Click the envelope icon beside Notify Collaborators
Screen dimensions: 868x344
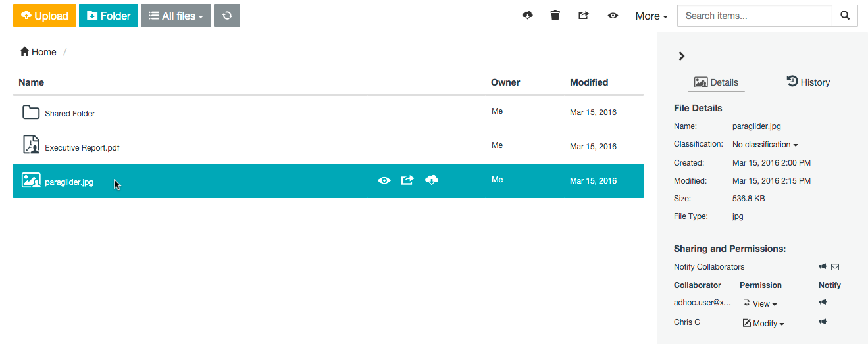(835, 267)
